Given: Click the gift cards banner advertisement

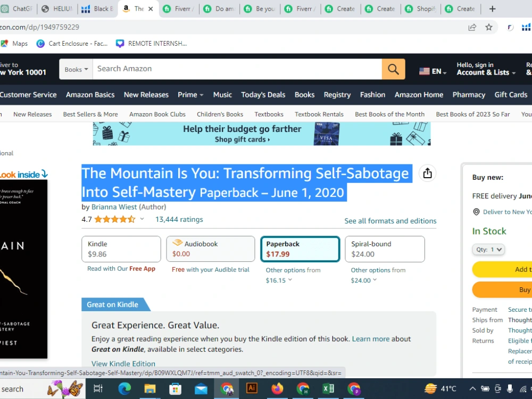Looking at the screenshot, I should [262, 134].
